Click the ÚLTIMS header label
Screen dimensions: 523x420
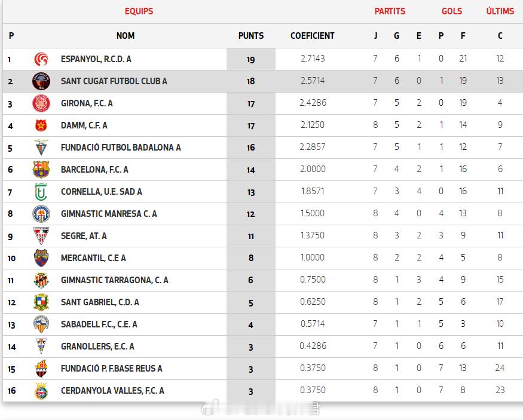click(500, 11)
